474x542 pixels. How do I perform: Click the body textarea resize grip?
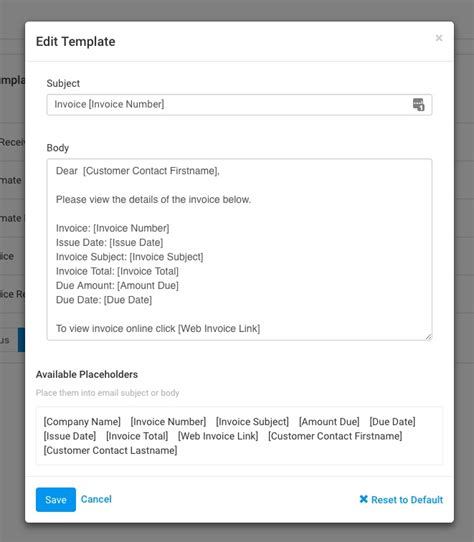click(429, 337)
